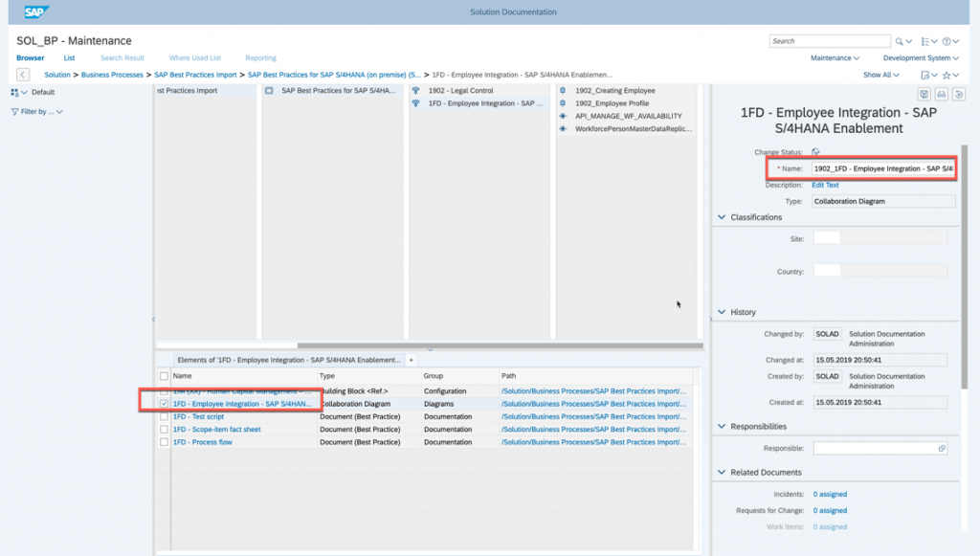Check the 1FD - Scope-item fact sheet checkbox
Viewport: 980px width, 556px height.
(164, 429)
